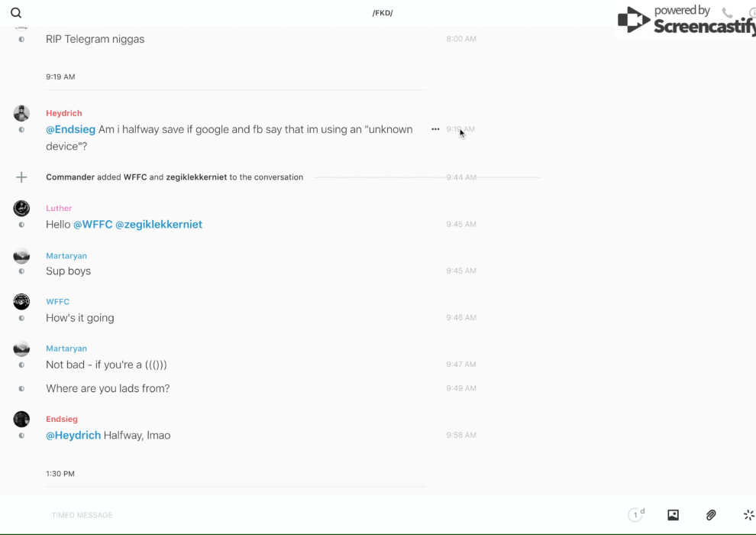The width and height of the screenshot is (756, 535).
Task: Focus the Timed Message input field
Action: coord(305,515)
